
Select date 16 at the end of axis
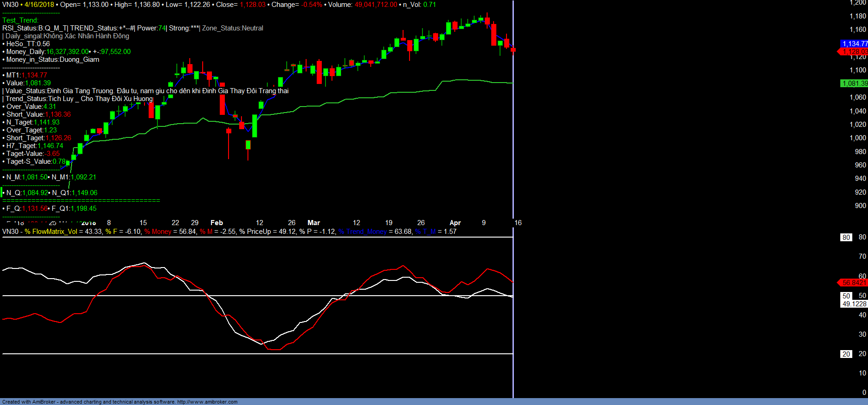518,223
